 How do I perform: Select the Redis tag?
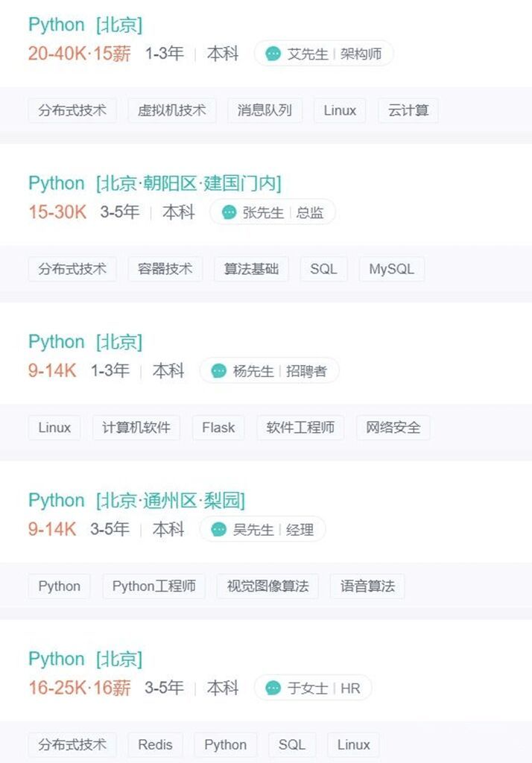[155, 745]
